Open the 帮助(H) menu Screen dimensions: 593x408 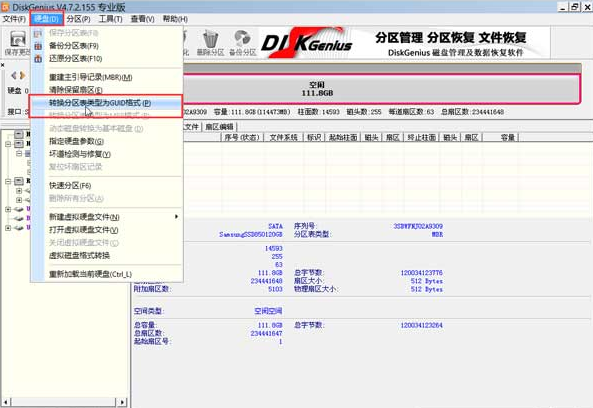tap(175, 19)
